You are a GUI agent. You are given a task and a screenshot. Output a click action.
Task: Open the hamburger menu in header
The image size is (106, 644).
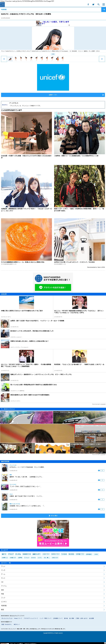click(103, 4)
